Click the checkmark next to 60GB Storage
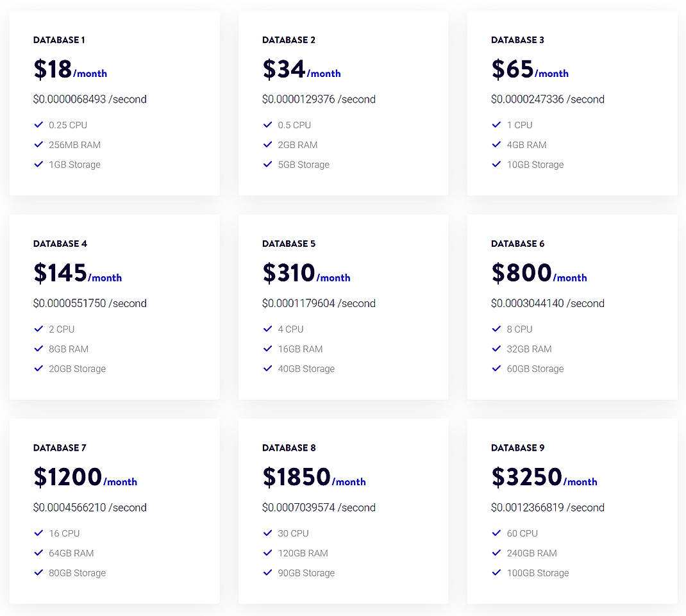The width and height of the screenshot is (686, 616). point(497,369)
